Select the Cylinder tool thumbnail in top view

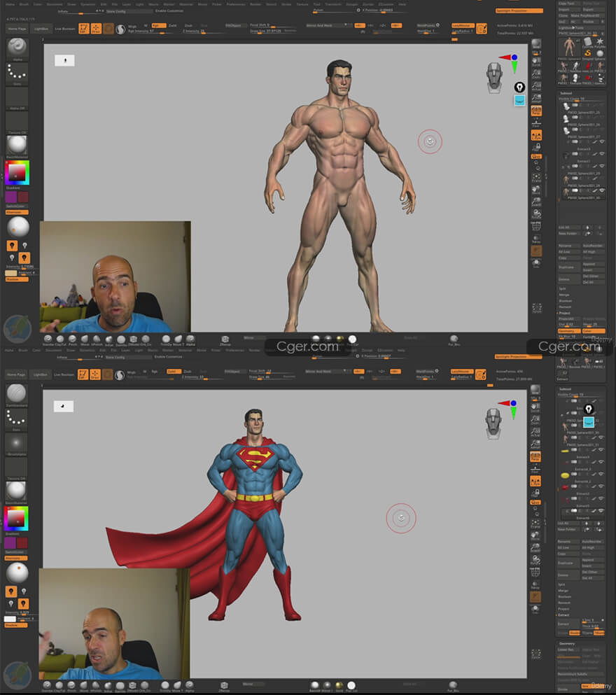tap(587, 42)
